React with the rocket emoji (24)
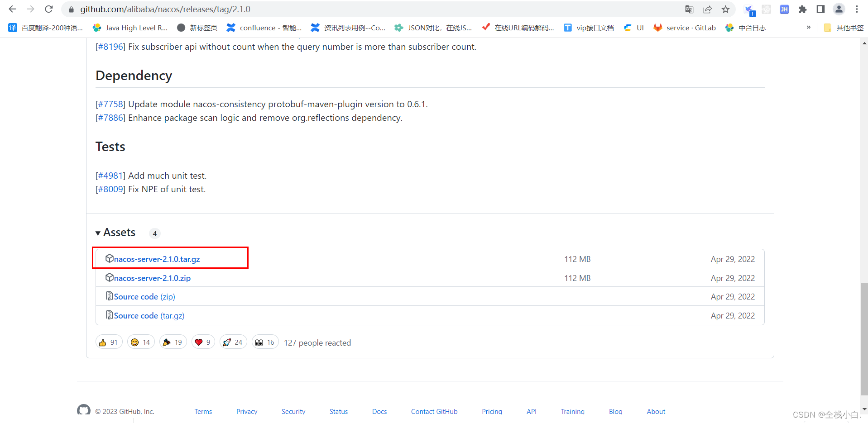Screen dimensions: 868x423 (233, 342)
